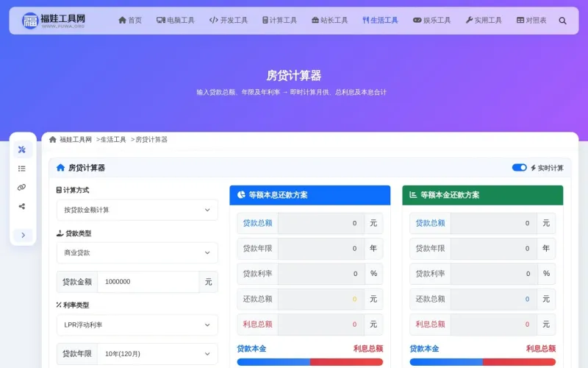
Task: Open the 商业贷款 loan type dropdown
Action: tap(137, 252)
